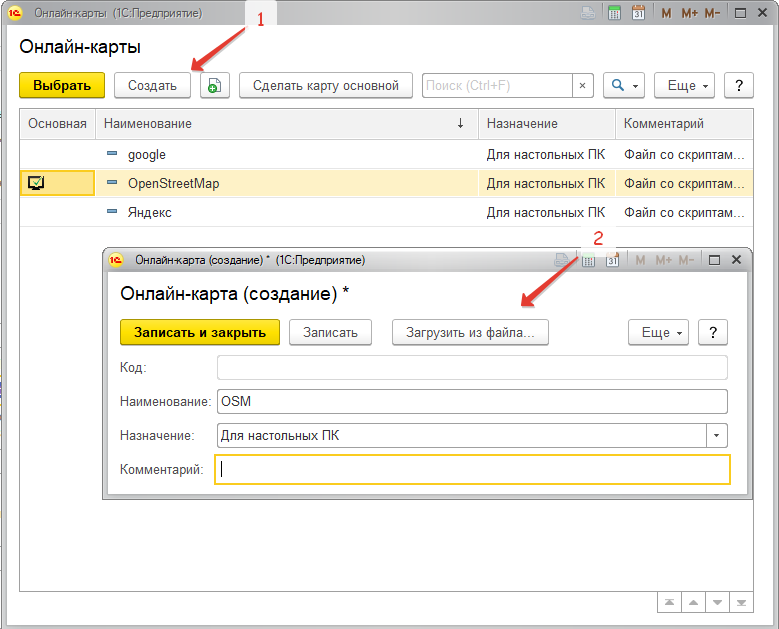
Task: Click M- button in creation dialog title bar
Action: tap(686, 260)
